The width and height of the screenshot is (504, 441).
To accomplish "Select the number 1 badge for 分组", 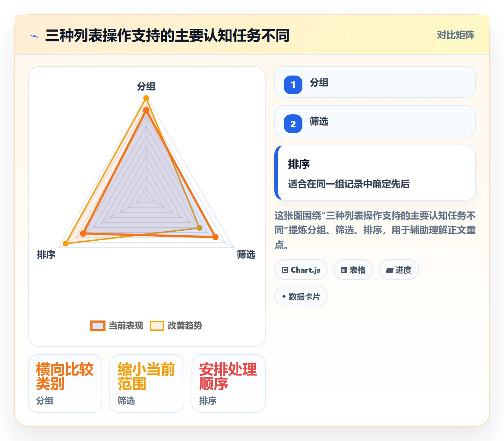I will 293,85.
